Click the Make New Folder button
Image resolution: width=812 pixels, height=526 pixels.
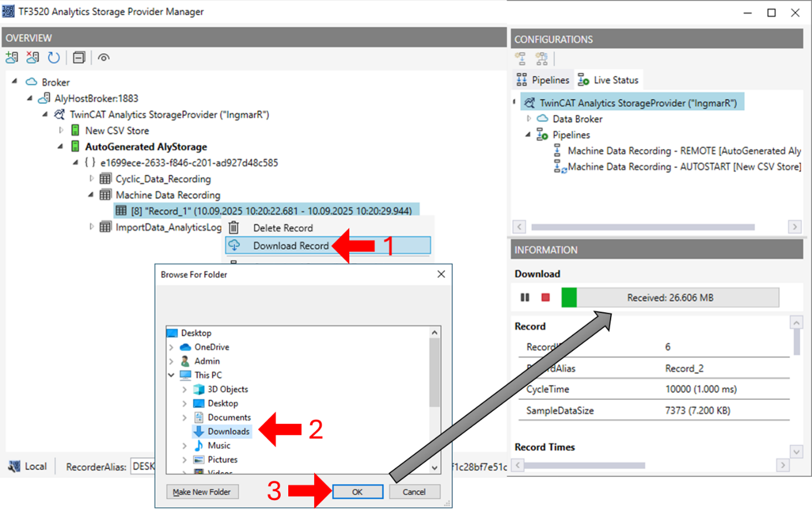coord(202,492)
